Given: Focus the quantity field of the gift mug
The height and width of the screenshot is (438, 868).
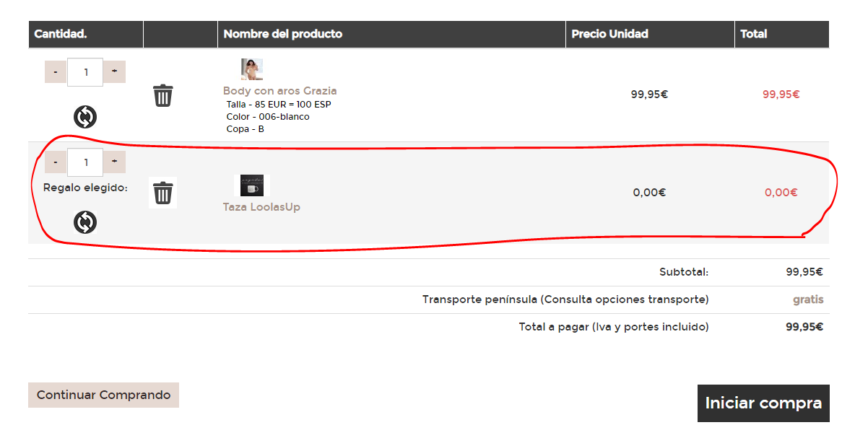Looking at the screenshot, I should point(85,162).
